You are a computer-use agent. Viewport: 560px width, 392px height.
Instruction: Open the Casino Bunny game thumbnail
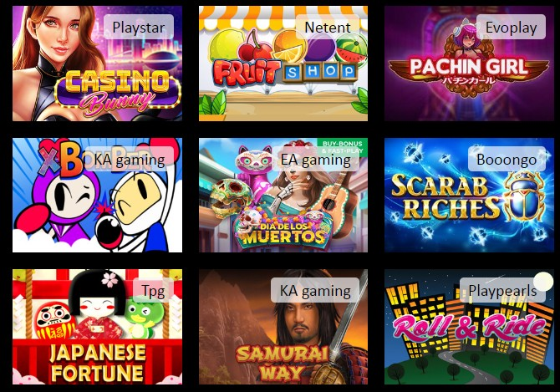click(x=97, y=64)
